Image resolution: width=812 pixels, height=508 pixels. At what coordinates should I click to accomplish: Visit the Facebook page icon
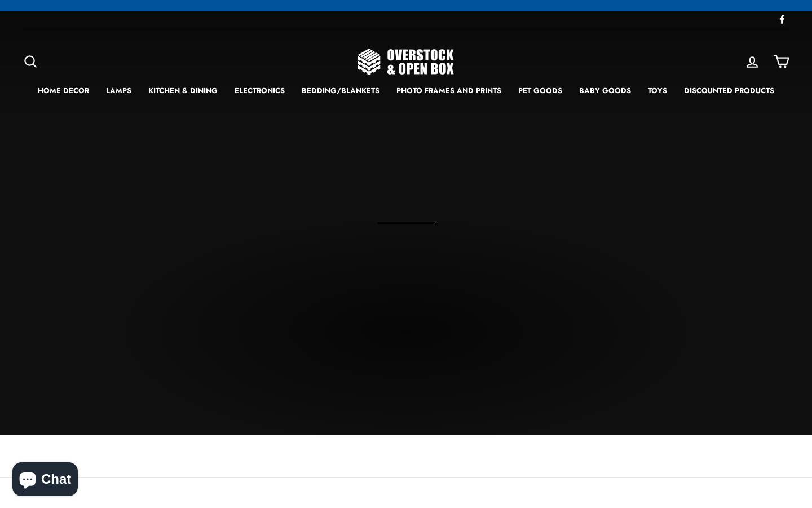coord(782,20)
